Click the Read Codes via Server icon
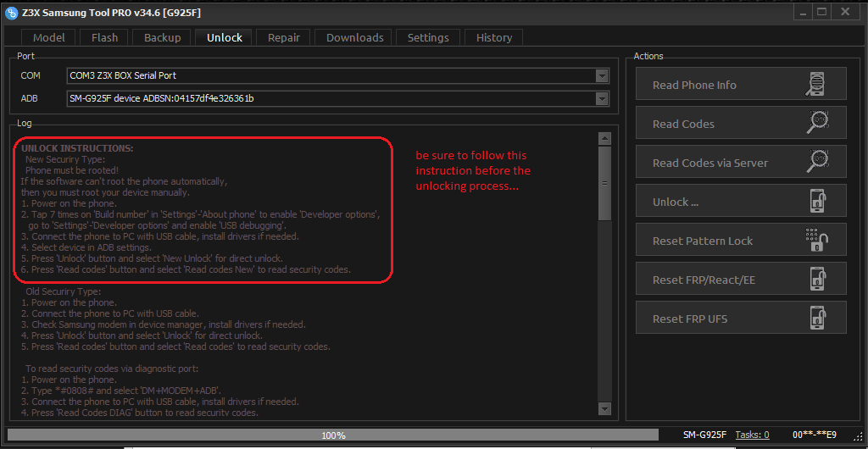 (818, 163)
